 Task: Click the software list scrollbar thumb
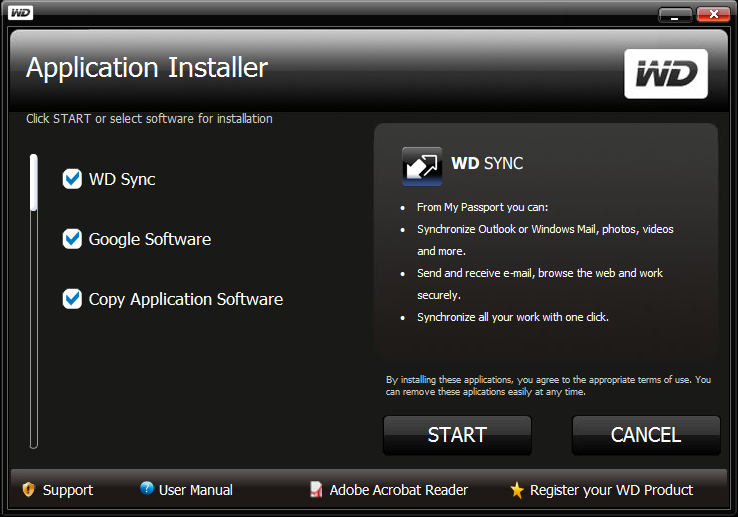pos(34,183)
